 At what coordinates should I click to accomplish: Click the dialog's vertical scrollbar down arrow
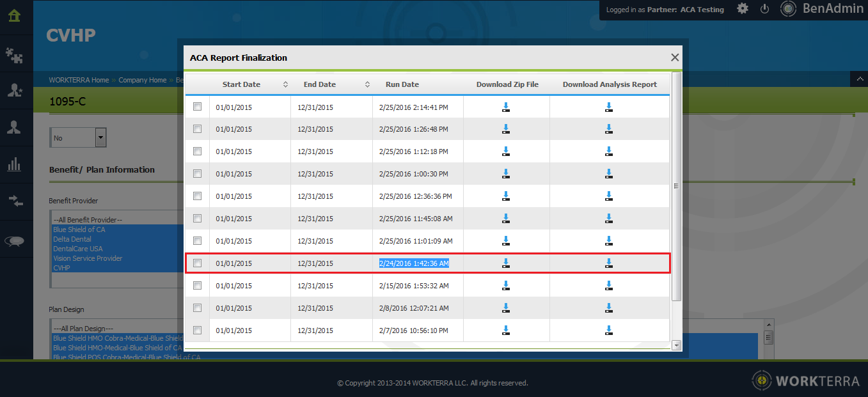tap(677, 345)
